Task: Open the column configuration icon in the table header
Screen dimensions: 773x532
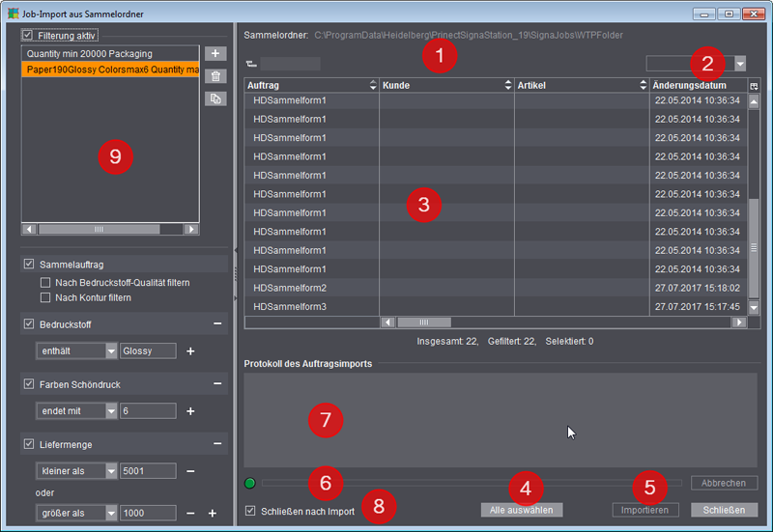Action: pyautogui.click(x=754, y=86)
